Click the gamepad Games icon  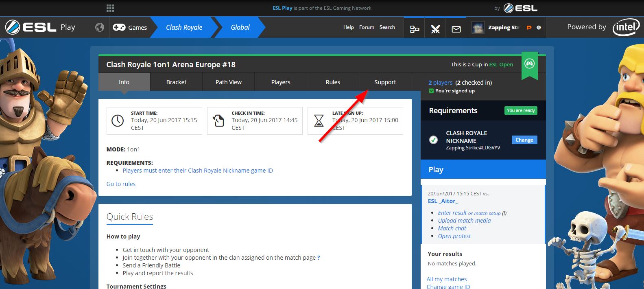(119, 27)
